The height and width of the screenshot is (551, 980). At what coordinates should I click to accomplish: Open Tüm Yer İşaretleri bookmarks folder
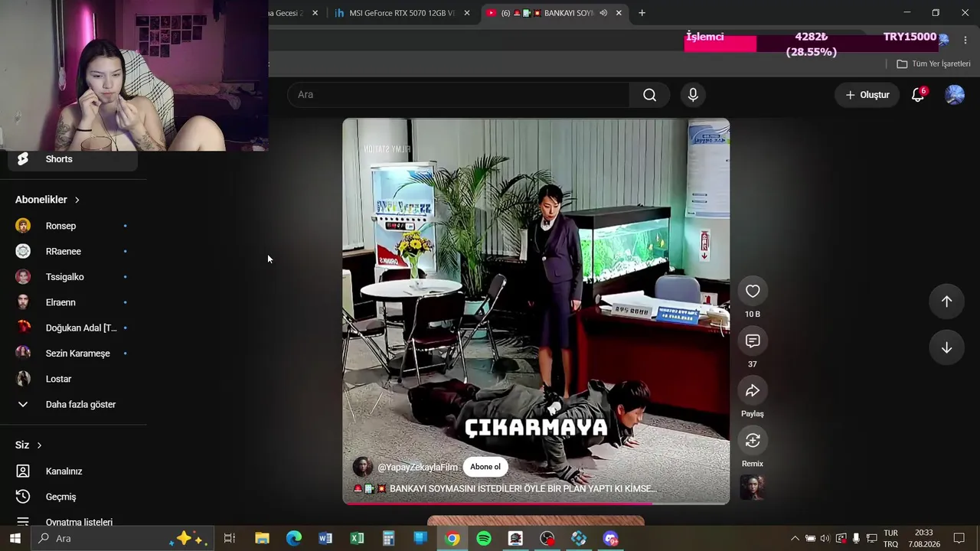933,64
